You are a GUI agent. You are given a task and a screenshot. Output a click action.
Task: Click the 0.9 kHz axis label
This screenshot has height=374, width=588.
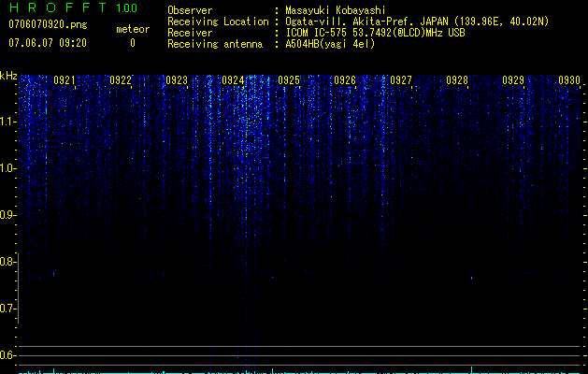[x=7, y=215]
